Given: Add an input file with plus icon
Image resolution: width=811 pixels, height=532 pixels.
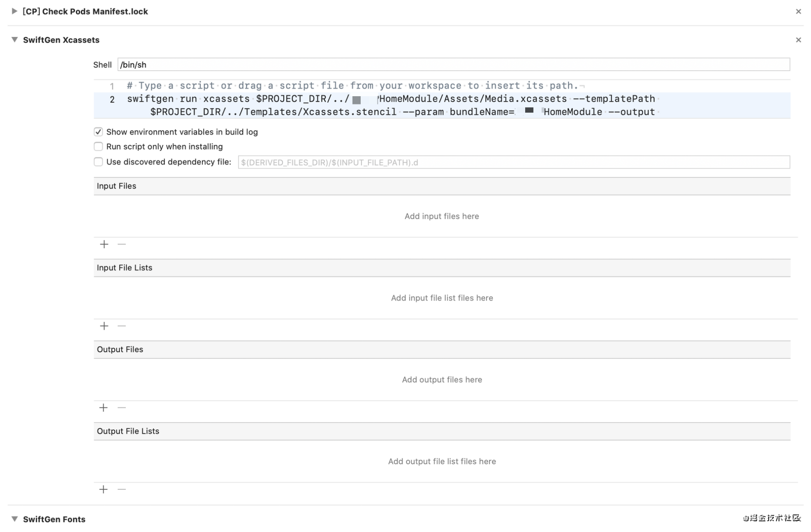Looking at the screenshot, I should (104, 244).
